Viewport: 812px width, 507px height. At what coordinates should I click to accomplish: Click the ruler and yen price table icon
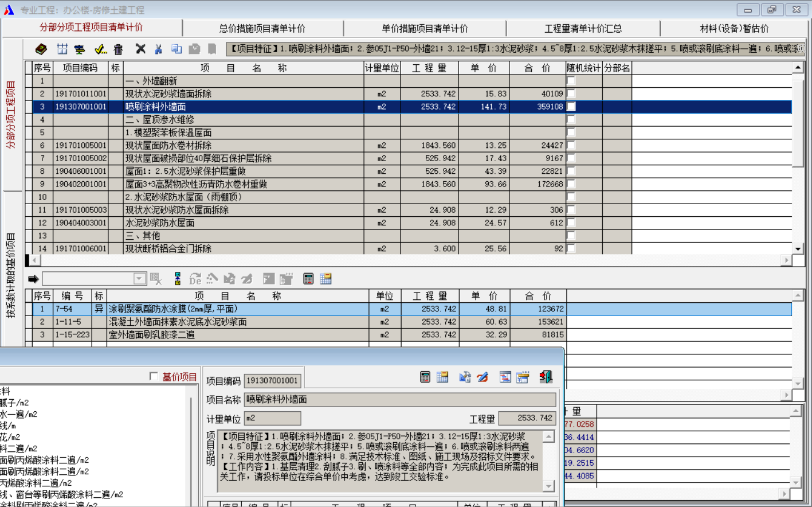coord(523,377)
